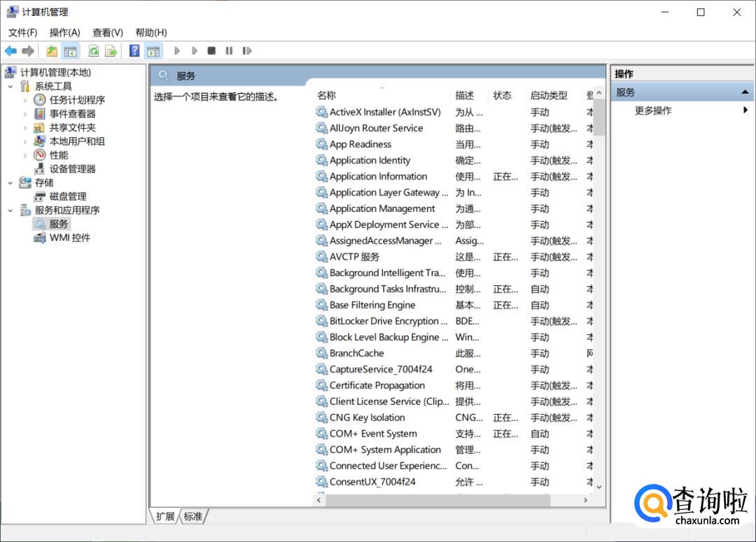Select the App Readiness service

[360, 144]
